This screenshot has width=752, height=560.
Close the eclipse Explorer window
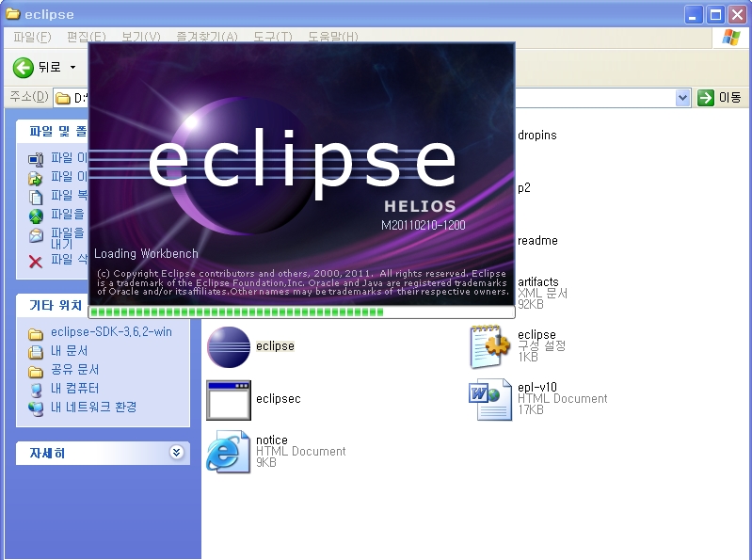[737, 15]
